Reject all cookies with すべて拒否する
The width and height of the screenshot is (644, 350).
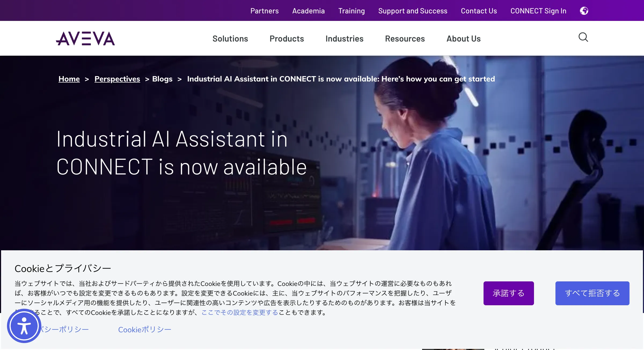[592, 293]
